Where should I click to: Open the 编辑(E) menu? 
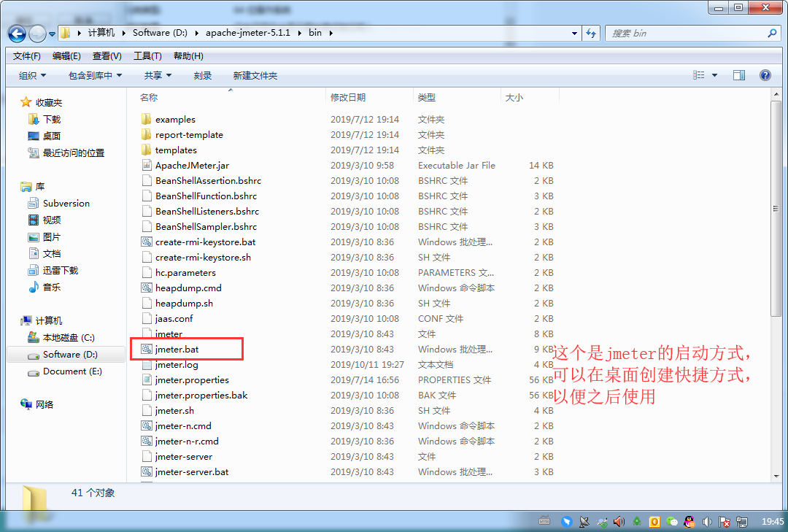66,55
